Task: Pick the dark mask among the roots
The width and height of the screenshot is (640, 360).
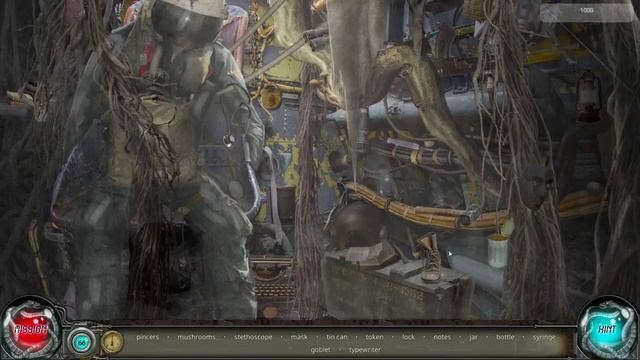Action: 536,186
